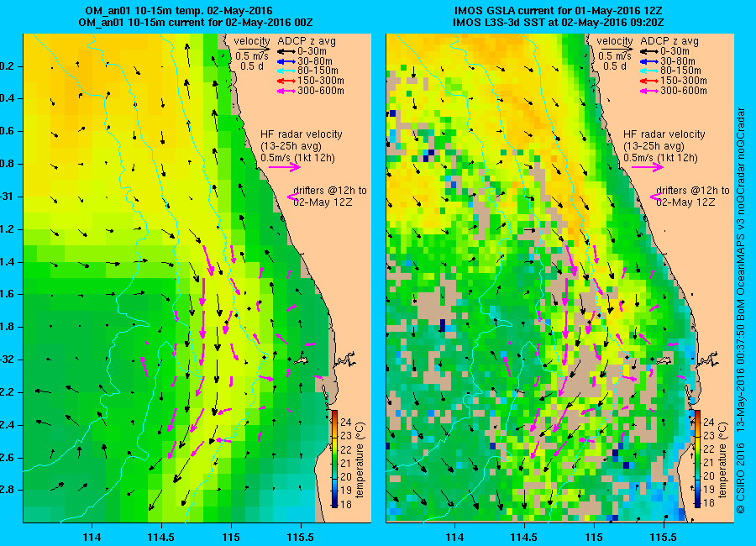Click the left panel temperature colour bar

pyautogui.click(x=334, y=459)
